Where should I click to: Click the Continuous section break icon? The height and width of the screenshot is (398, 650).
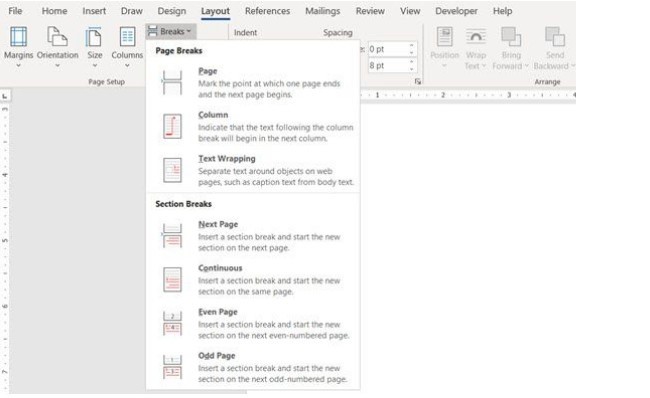pos(172,279)
